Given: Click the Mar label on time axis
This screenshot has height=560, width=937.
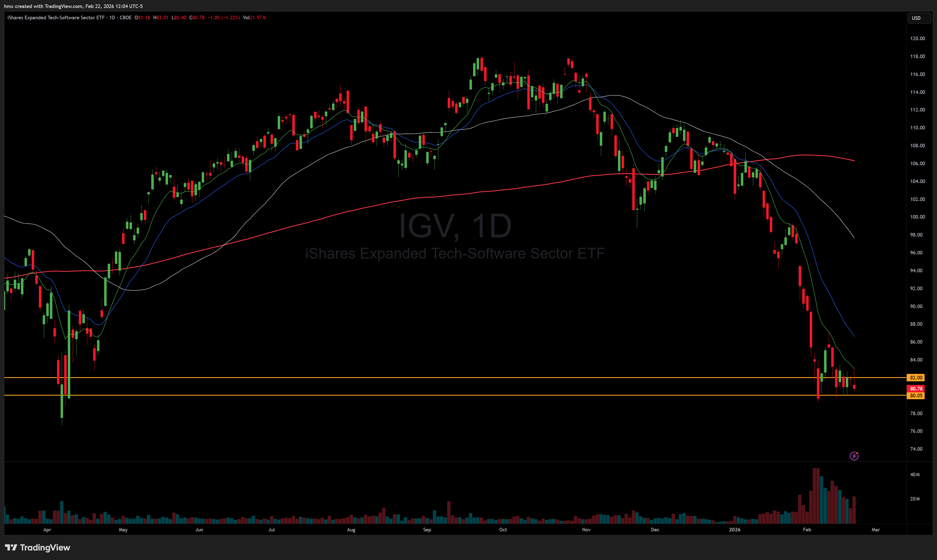Looking at the screenshot, I should [876, 529].
